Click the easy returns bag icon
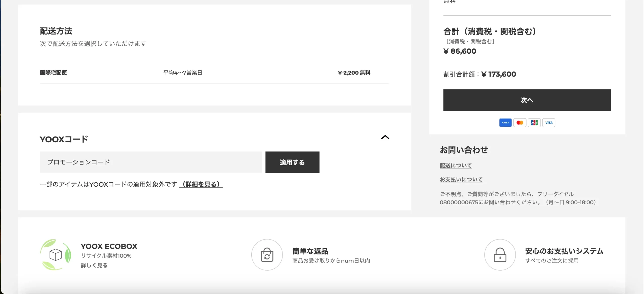644x294 pixels. point(267,255)
